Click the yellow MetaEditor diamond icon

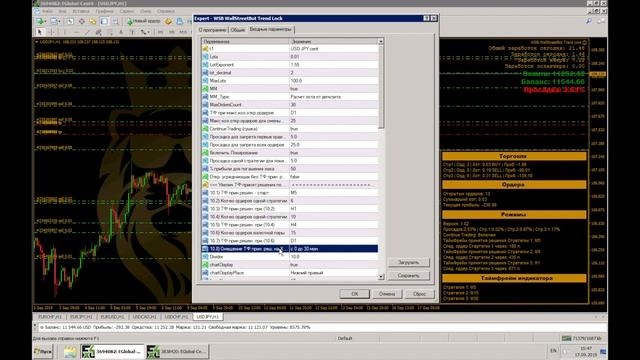pos(168,21)
